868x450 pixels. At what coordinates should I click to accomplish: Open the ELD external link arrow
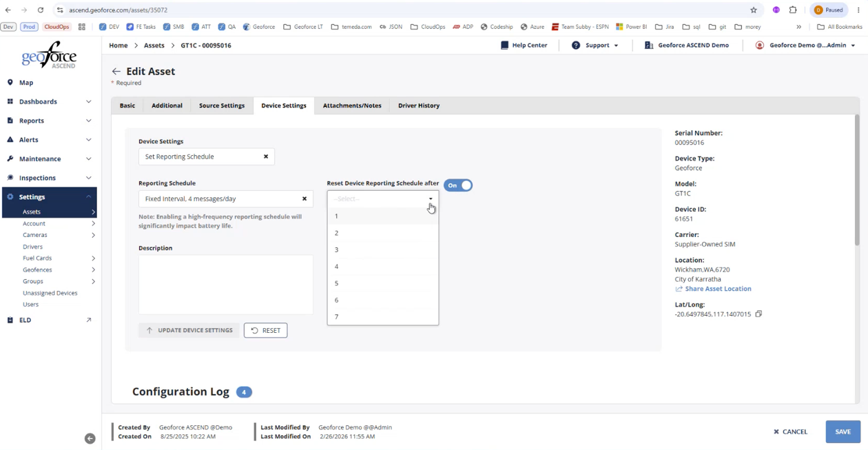tap(88, 320)
